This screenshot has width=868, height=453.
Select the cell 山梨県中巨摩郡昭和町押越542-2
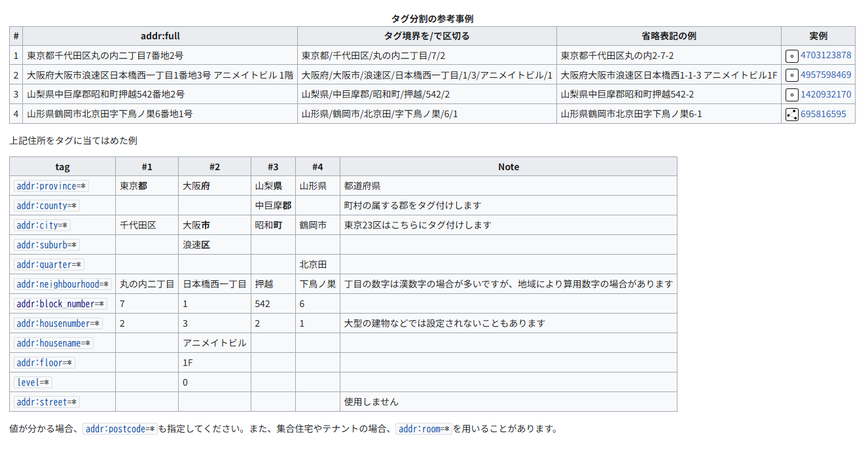click(669, 94)
